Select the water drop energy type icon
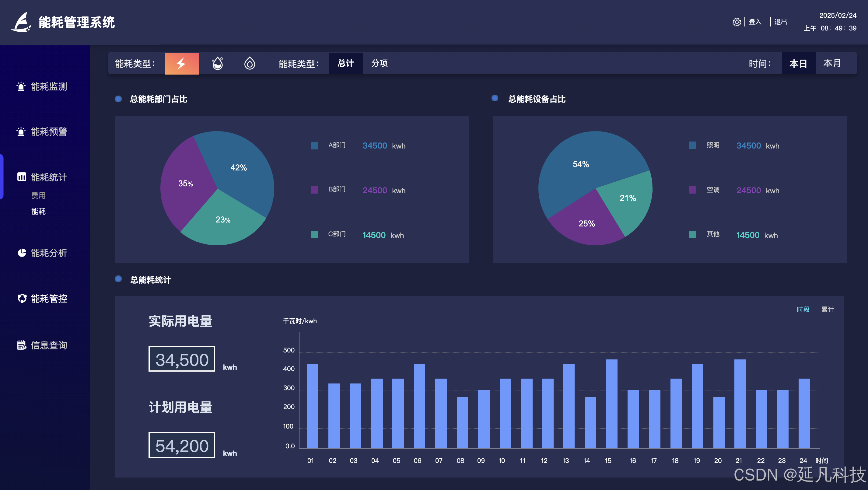 pyautogui.click(x=249, y=63)
